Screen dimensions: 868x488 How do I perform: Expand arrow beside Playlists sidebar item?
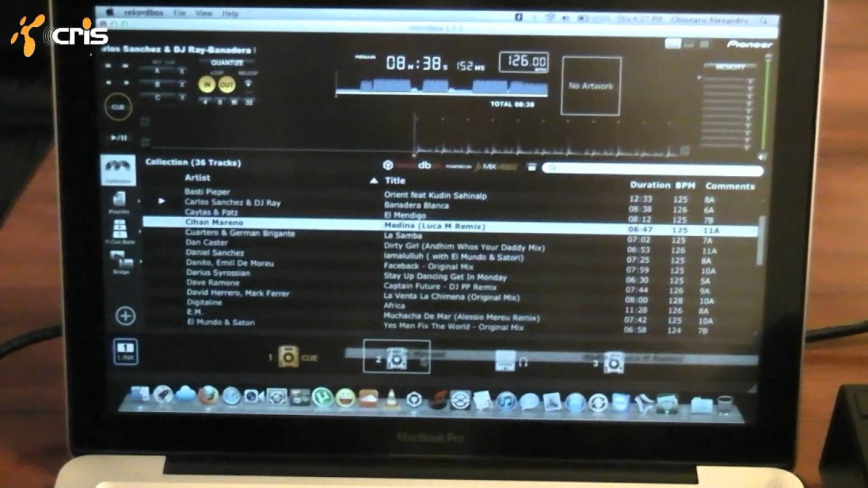point(140,202)
